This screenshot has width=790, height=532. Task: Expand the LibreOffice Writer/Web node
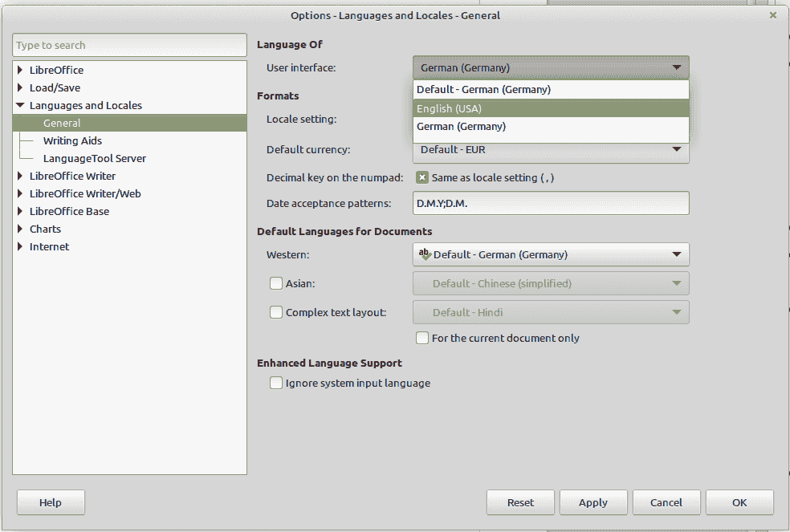(x=20, y=193)
